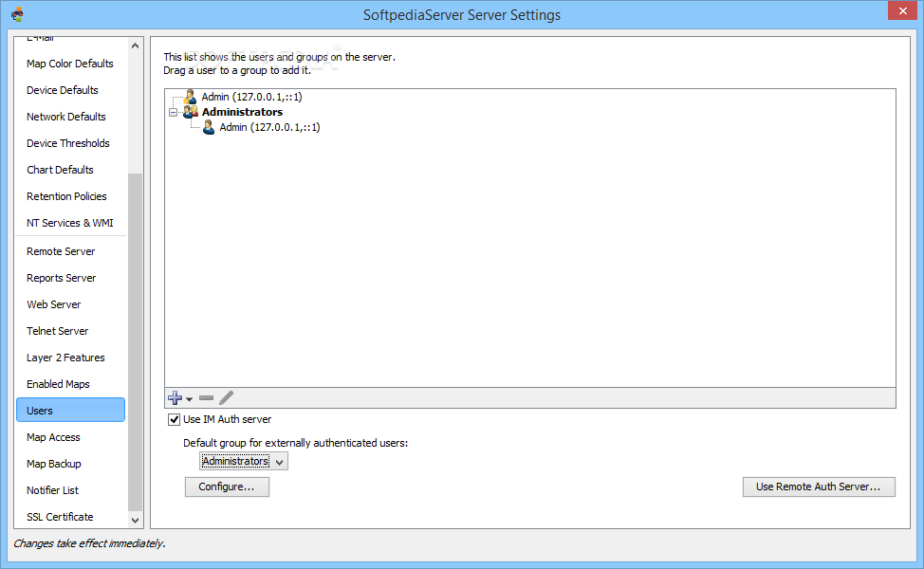
Task: Open the default group Administrators dropdown
Action: click(244, 461)
